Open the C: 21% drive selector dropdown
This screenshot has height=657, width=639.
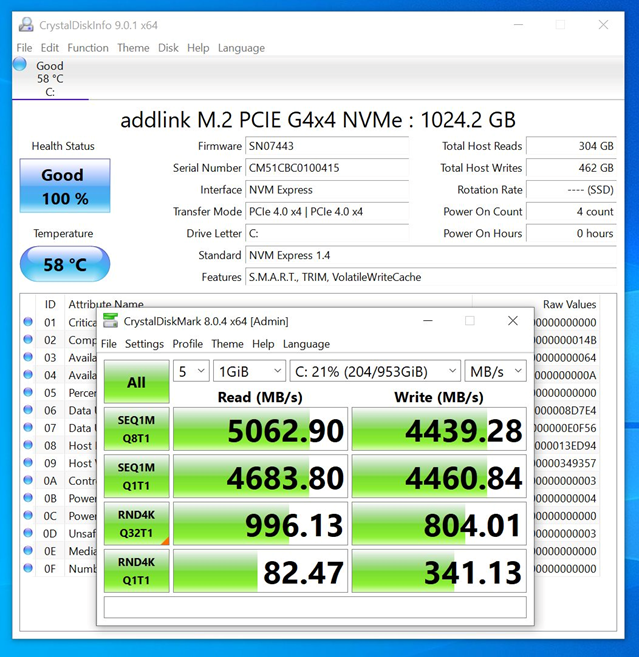(375, 371)
